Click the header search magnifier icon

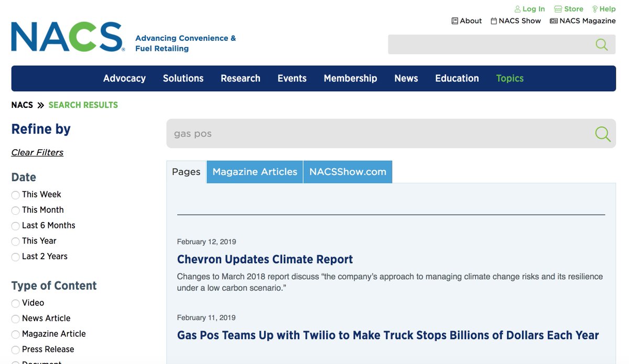[x=602, y=45]
